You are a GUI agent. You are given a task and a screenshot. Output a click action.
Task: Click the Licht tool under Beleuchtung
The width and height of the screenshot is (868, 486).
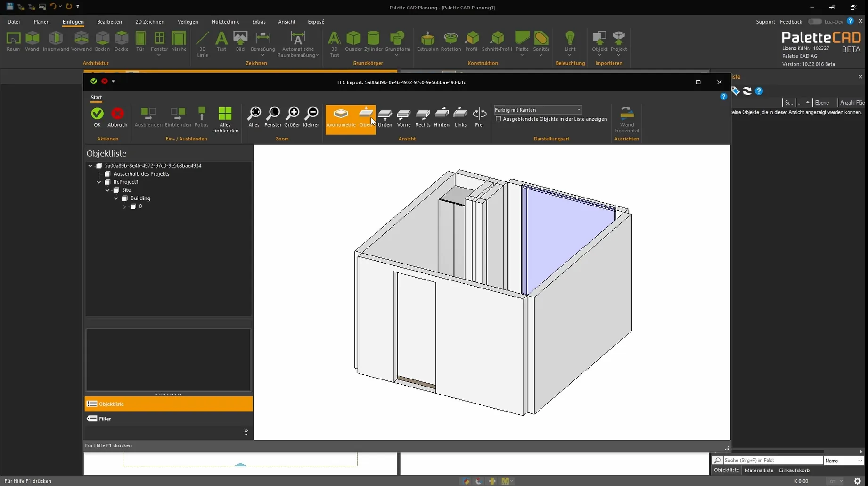570,42
